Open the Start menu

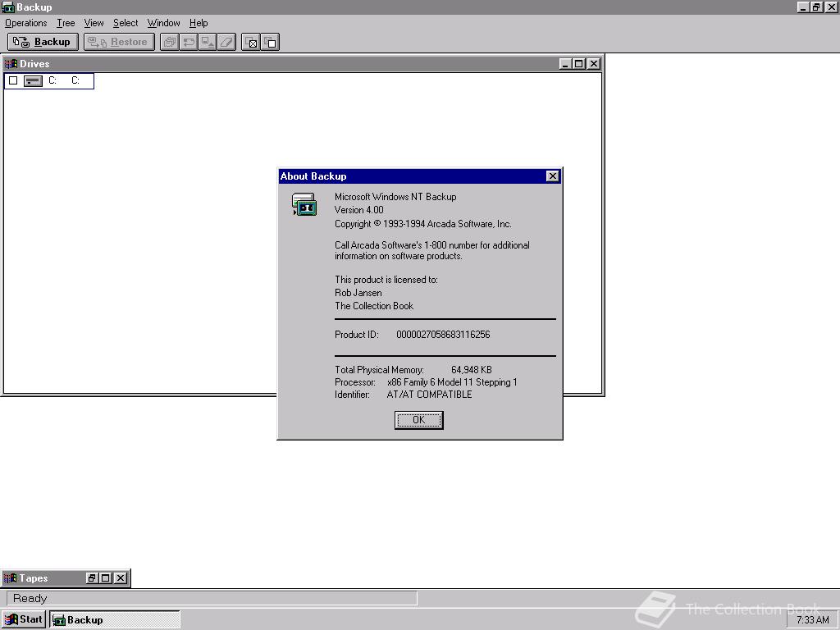click(x=24, y=619)
